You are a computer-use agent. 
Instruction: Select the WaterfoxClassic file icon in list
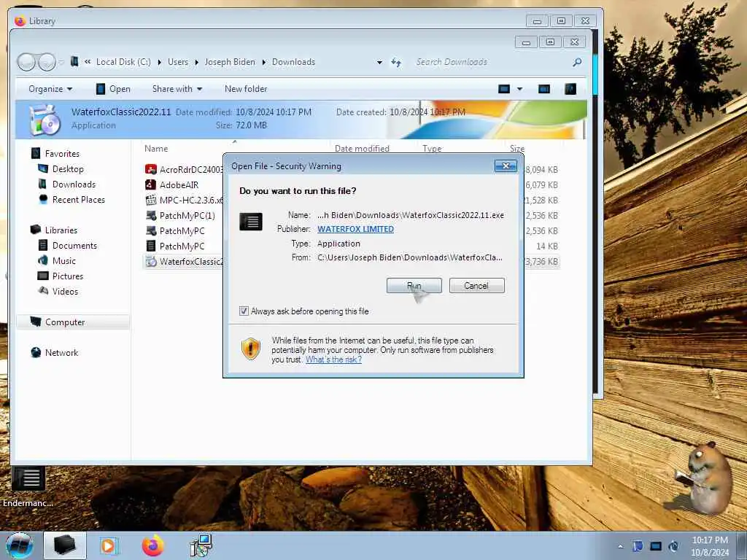coord(151,262)
